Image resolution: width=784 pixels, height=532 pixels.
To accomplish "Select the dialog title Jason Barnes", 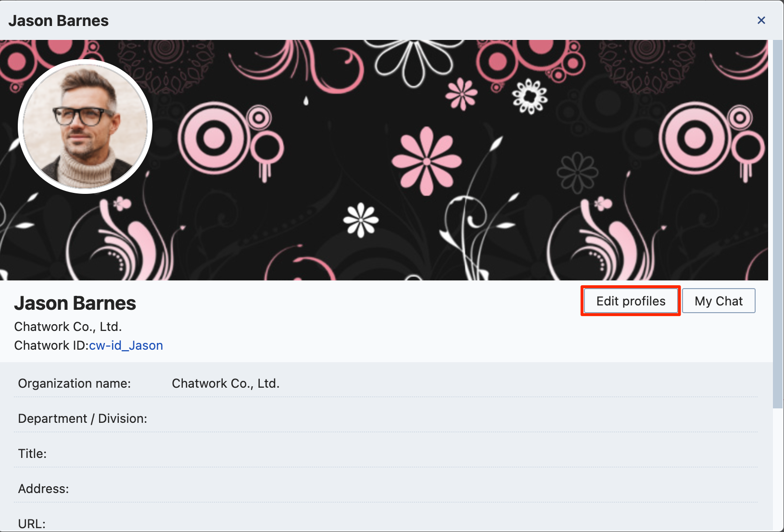I will click(x=58, y=20).
